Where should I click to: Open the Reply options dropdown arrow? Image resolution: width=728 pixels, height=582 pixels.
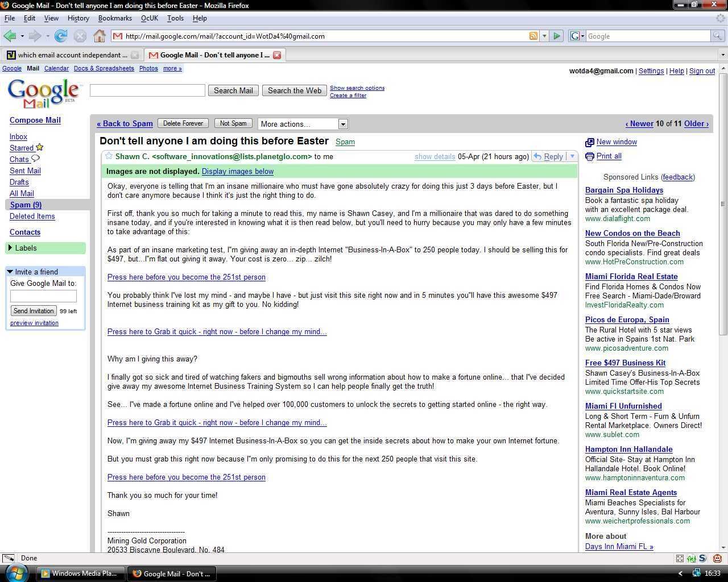572,156
